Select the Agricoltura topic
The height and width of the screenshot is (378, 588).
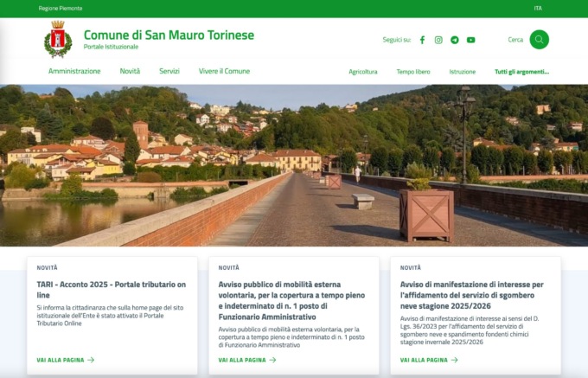tap(363, 72)
